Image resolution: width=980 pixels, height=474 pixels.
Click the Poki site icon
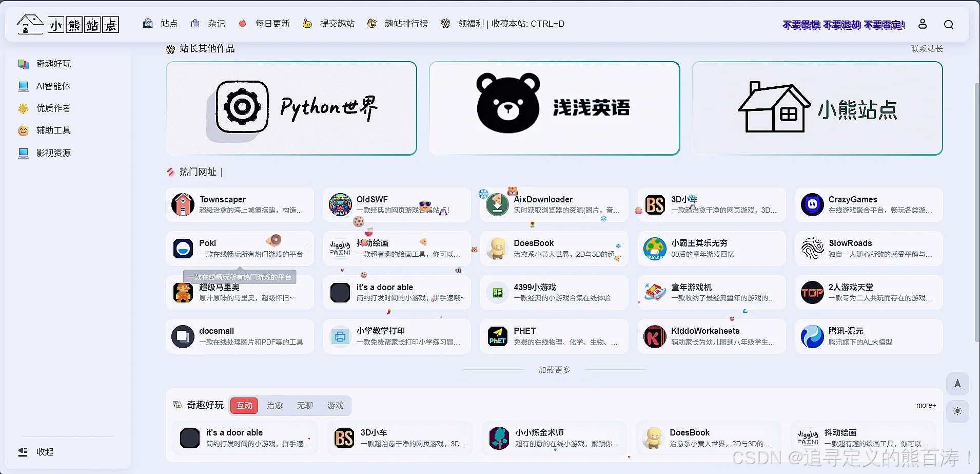183,249
